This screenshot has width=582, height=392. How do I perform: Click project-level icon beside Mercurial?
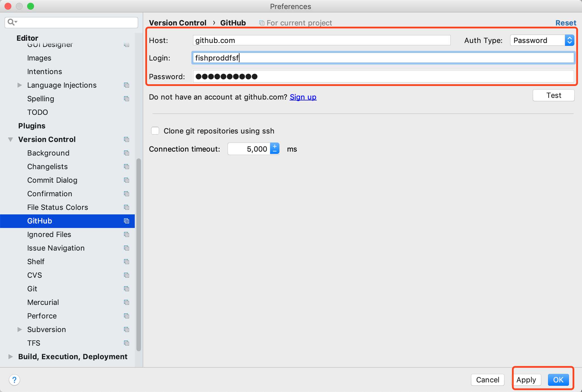click(x=127, y=302)
